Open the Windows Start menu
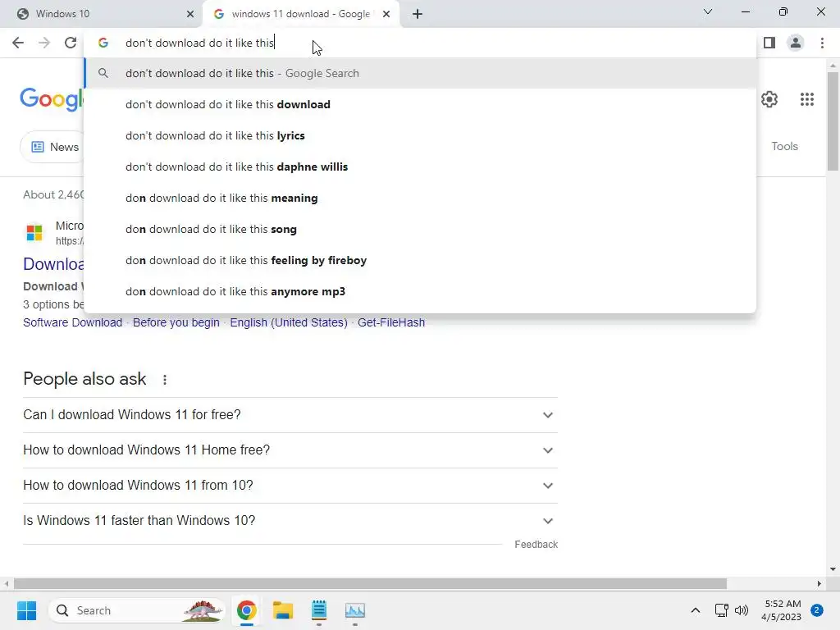Image resolution: width=840 pixels, height=630 pixels. 26,610
